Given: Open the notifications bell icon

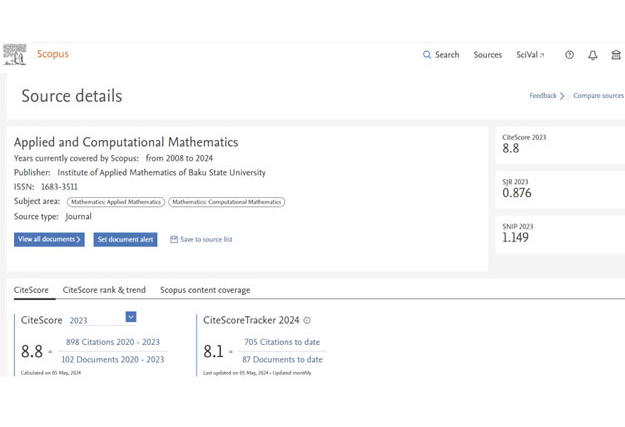Looking at the screenshot, I should [x=593, y=55].
